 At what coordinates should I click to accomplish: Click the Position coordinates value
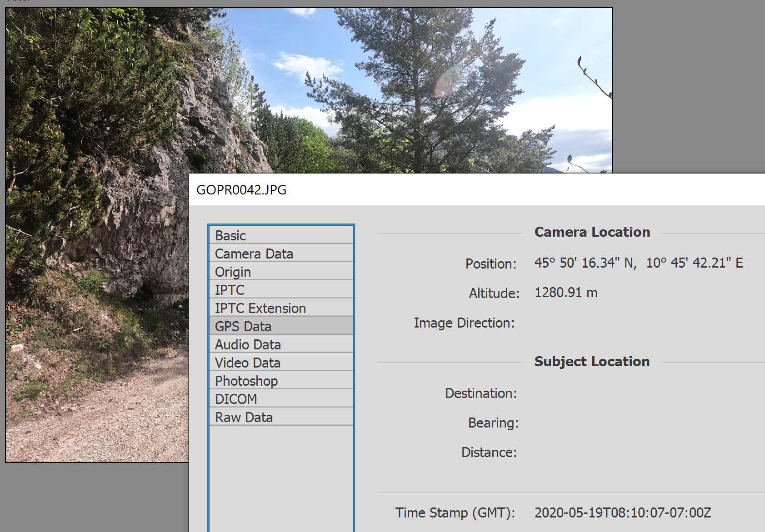click(x=639, y=263)
